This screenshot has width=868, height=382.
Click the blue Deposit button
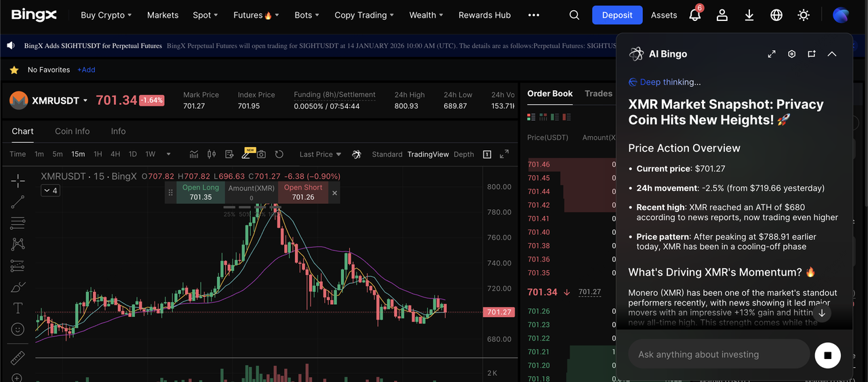click(x=616, y=15)
